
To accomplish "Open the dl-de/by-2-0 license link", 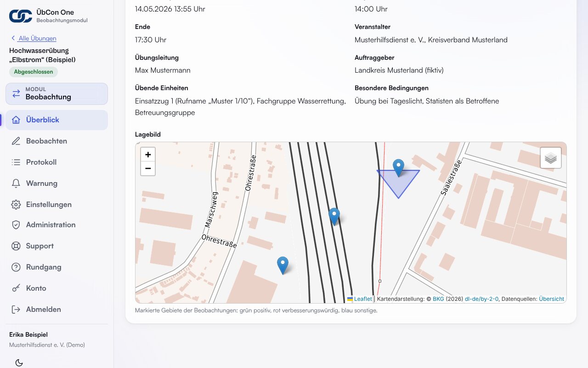I will 481,299.
